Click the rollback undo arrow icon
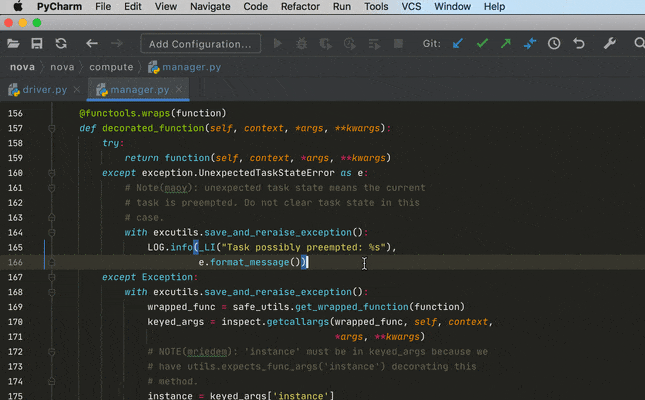This screenshot has height=400, width=645. click(x=578, y=44)
